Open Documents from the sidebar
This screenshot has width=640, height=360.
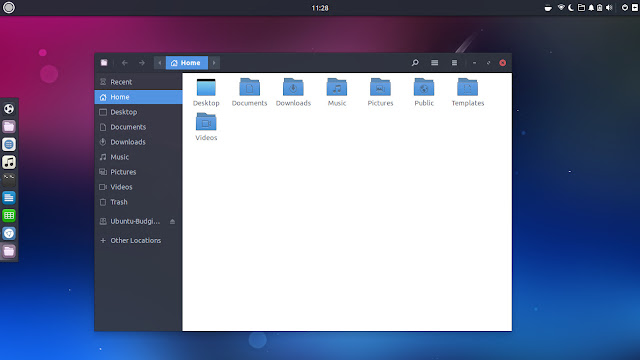[x=138, y=127]
